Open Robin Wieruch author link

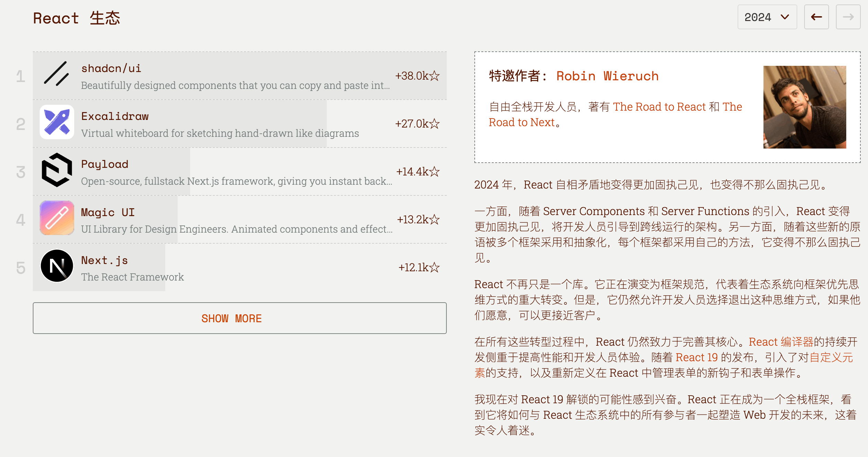(607, 76)
